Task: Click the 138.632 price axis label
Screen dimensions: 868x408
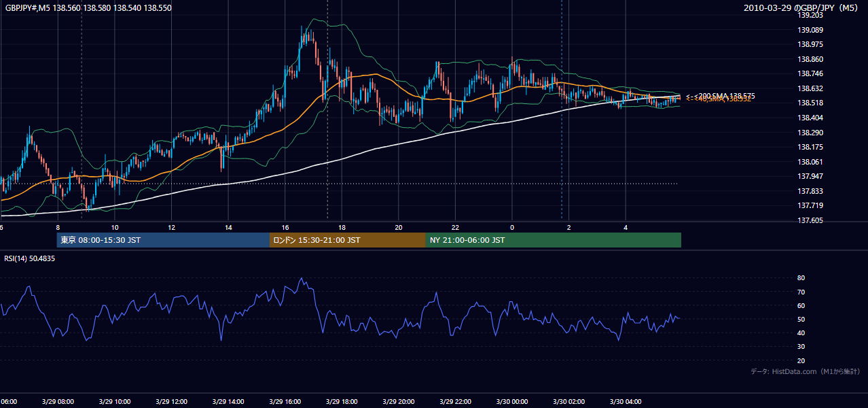Action: click(810, 88)
